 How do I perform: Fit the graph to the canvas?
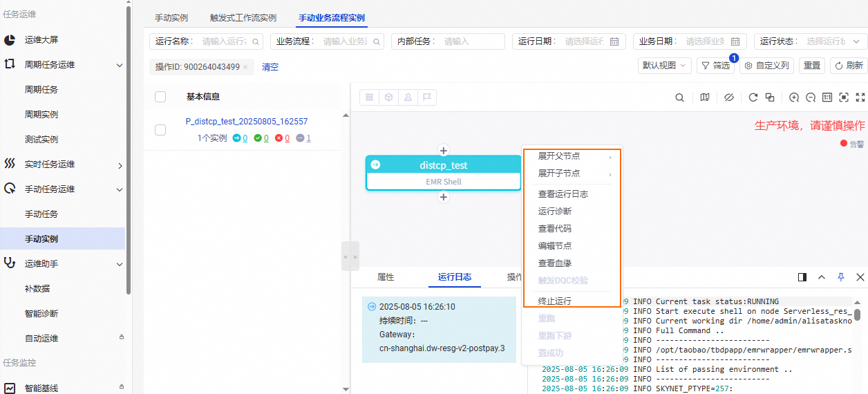click(844, 97)
